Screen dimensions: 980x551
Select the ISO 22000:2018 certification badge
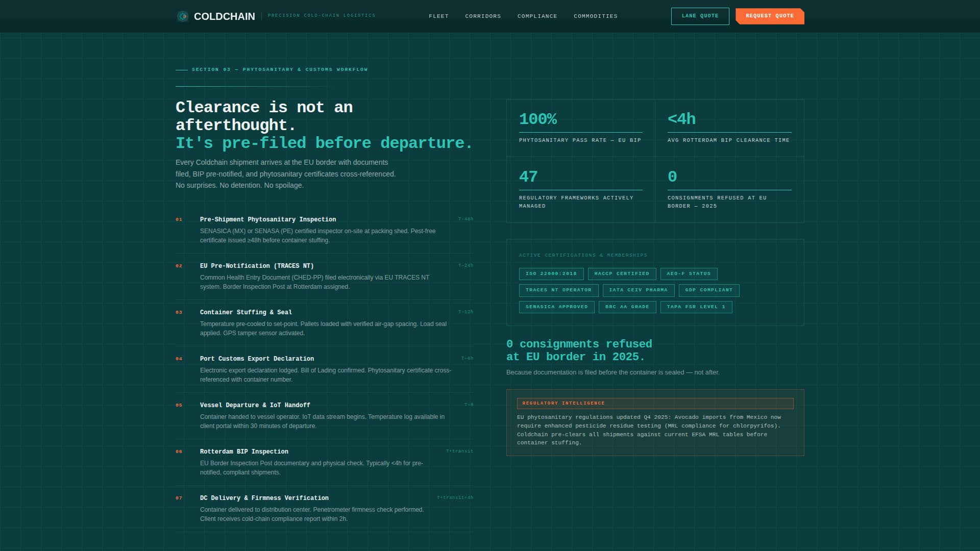[551, 274]
